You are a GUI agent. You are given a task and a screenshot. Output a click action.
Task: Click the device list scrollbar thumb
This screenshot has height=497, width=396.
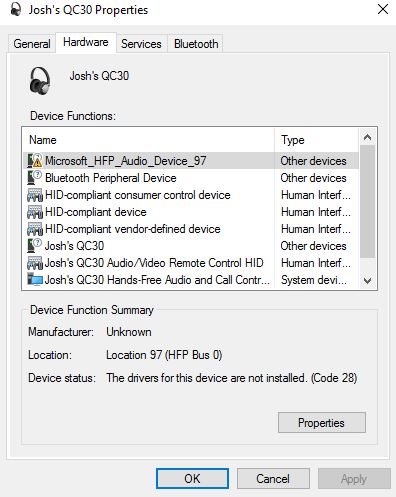coord(367,202)
